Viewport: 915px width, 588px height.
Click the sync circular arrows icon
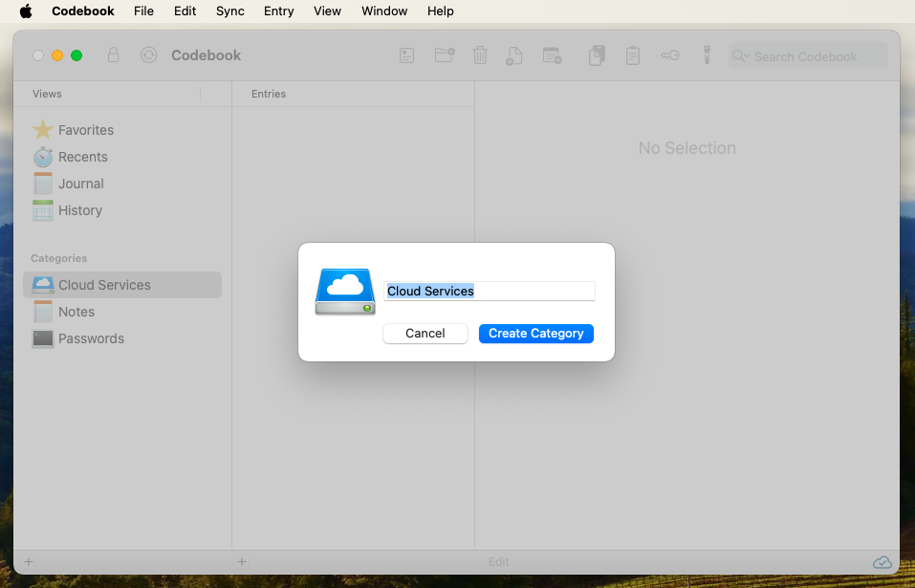click(x=149, y=55)
